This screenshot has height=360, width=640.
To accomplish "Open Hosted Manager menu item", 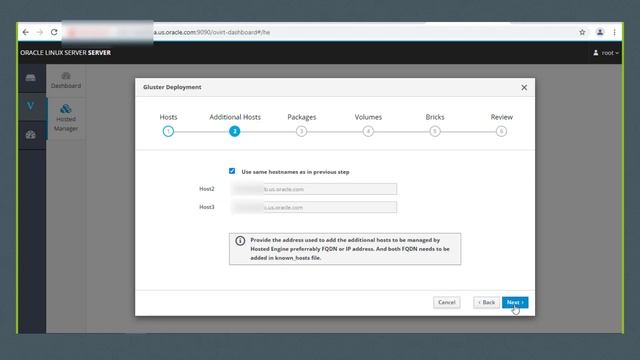I will (x=66, y=118).
